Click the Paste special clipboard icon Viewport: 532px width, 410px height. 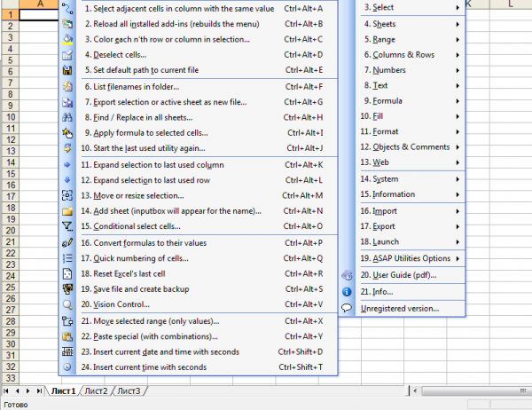click(67, 336)
